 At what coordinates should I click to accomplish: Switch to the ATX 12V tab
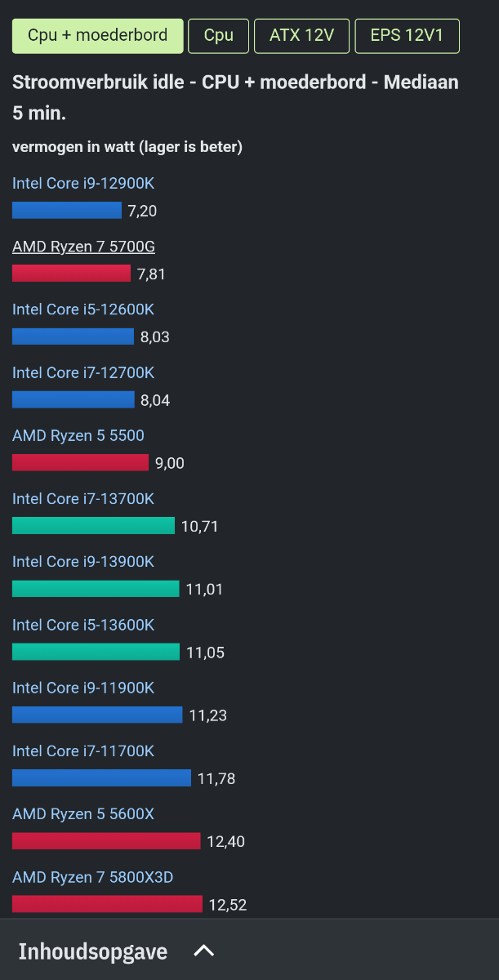coord(302,35)
